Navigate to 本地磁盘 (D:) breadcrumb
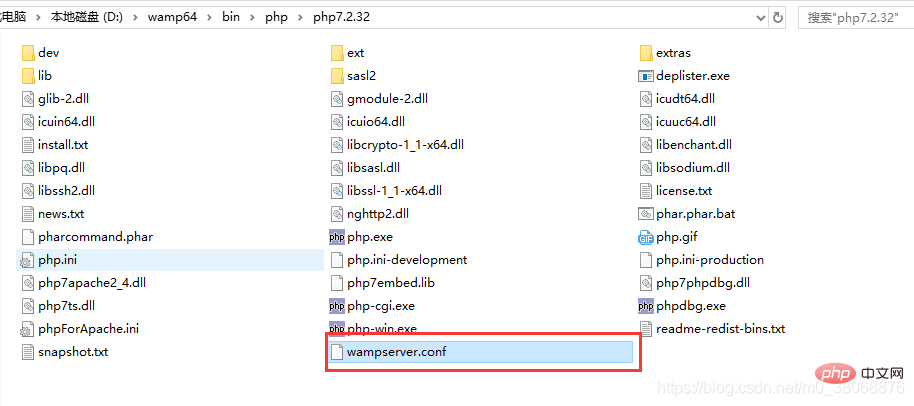This screenshot has width=914, height=406. tap(87, 17)
